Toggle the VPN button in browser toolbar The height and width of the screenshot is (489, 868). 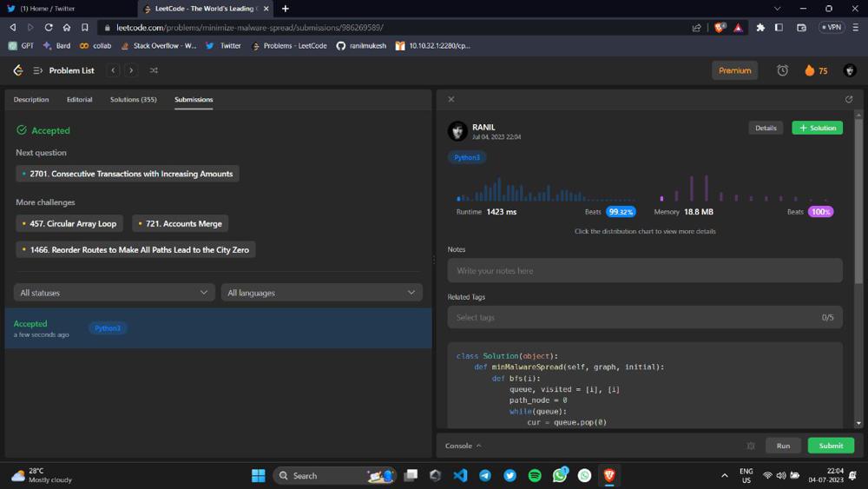[832, 27]
